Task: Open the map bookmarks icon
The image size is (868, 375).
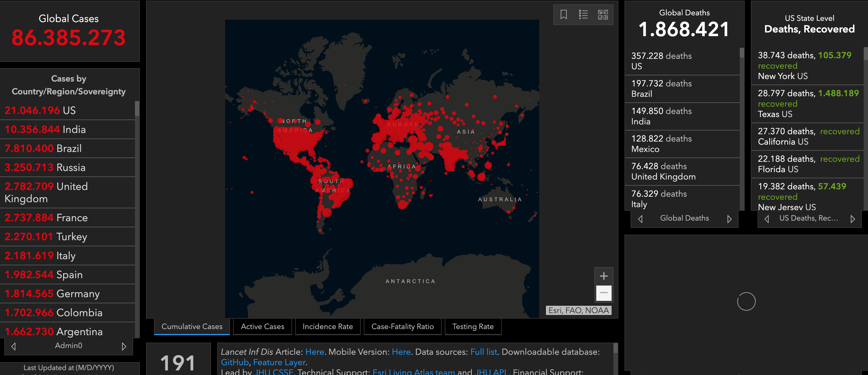Action: pos(563,14)
